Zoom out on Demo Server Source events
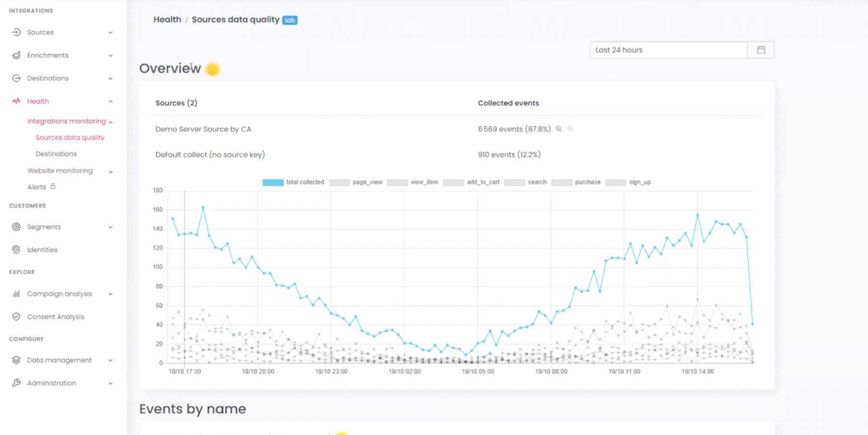 click(570, 129)
